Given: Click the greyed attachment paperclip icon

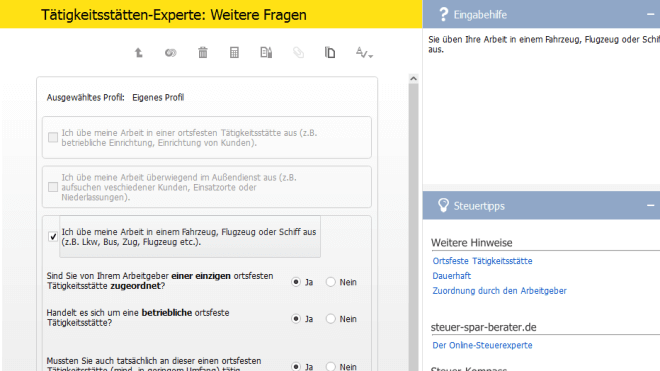Looking at the screenshot, I should [298, 53].
